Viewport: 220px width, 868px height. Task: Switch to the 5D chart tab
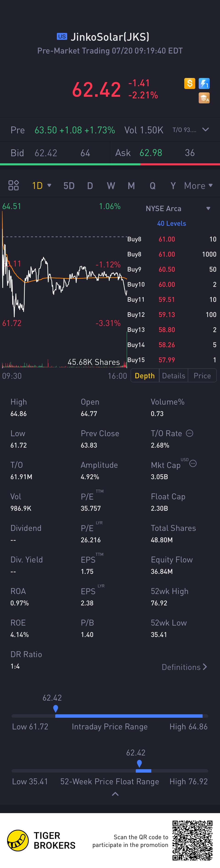click(69, 186)
